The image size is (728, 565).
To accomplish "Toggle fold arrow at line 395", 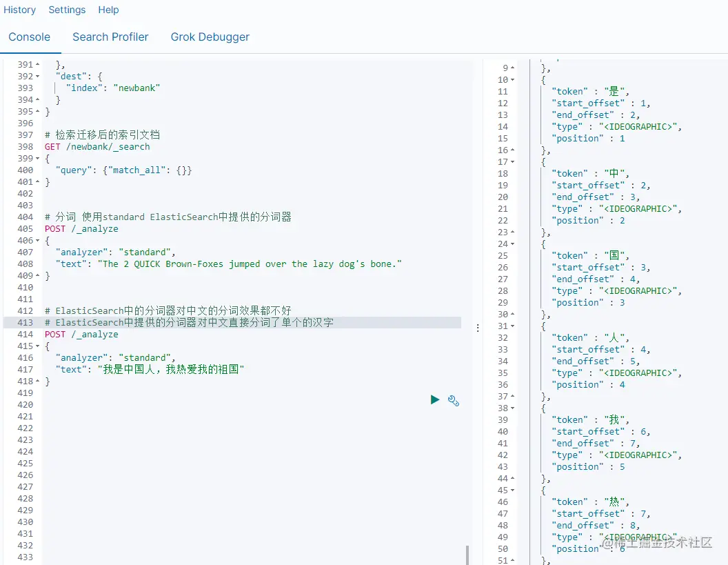I will (x=38, y=112).
